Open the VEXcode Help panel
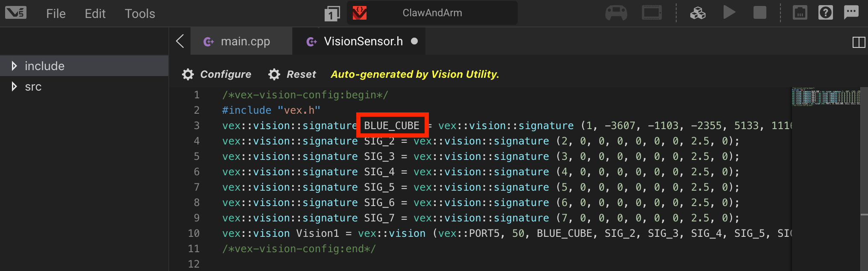This screenshot has width=868, height=271. pos(825,12)
